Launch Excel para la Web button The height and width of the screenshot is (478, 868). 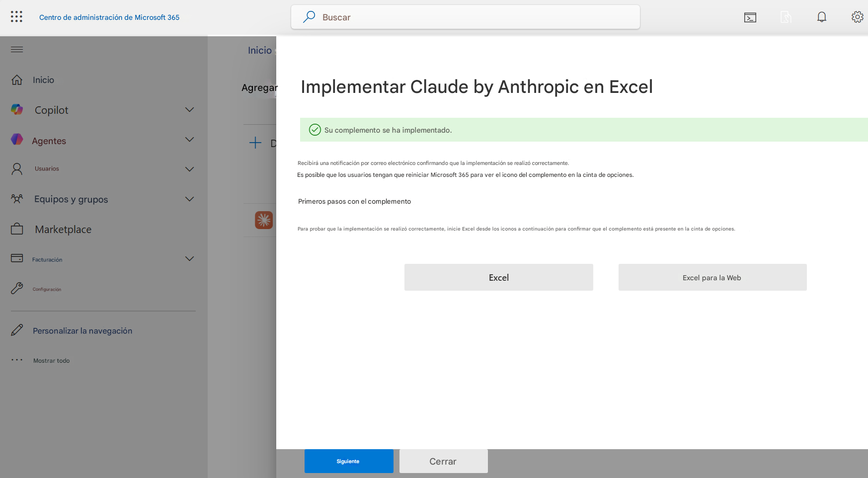click(712, 277)
